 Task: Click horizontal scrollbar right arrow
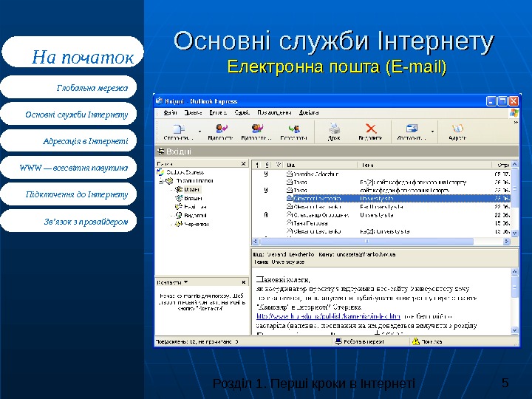coord(507,241)
